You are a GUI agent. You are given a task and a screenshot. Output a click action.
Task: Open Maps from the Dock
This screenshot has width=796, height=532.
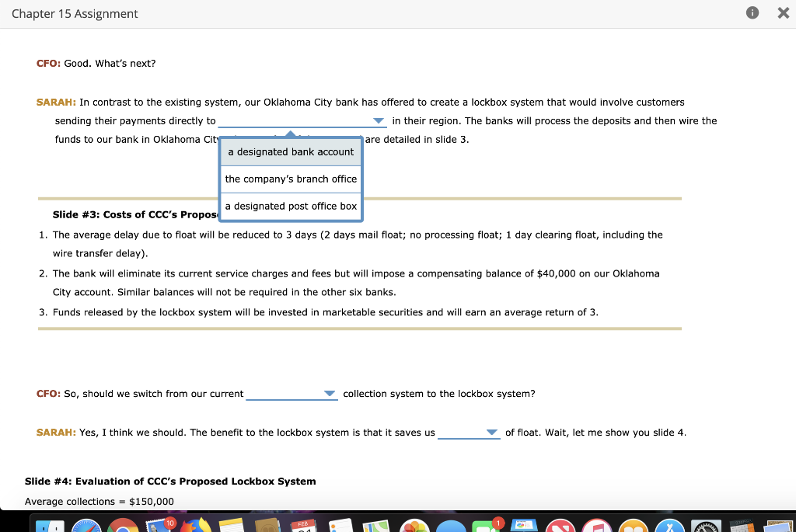pyautogui.click(x=375, y=526)
